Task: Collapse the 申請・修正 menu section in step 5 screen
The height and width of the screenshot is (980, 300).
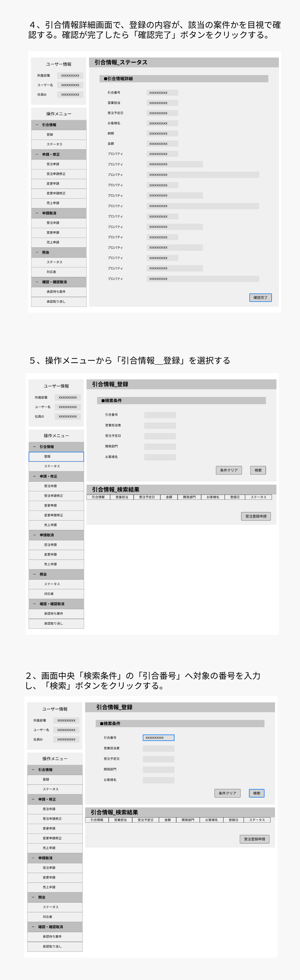Action: [x=35, y=476]
